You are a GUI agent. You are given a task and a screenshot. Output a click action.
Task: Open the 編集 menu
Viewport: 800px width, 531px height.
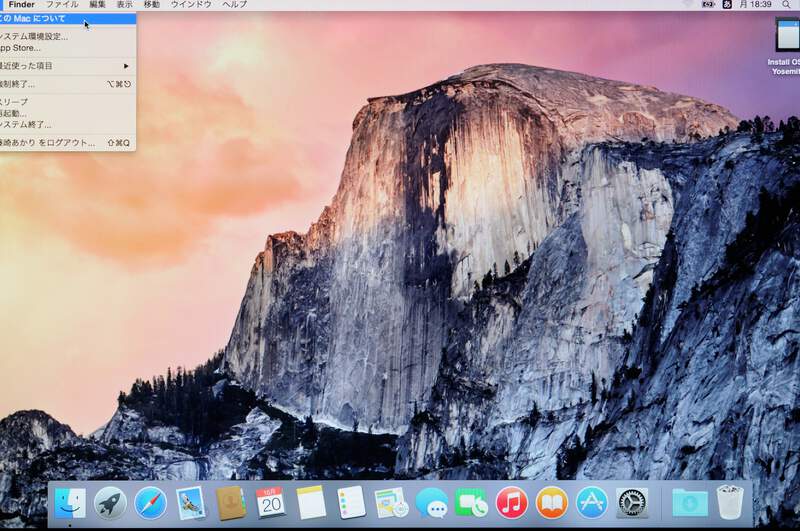pos(97,5)
